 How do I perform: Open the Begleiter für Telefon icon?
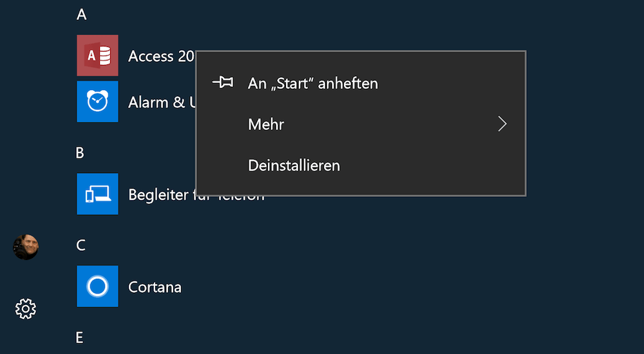[97, 194]
